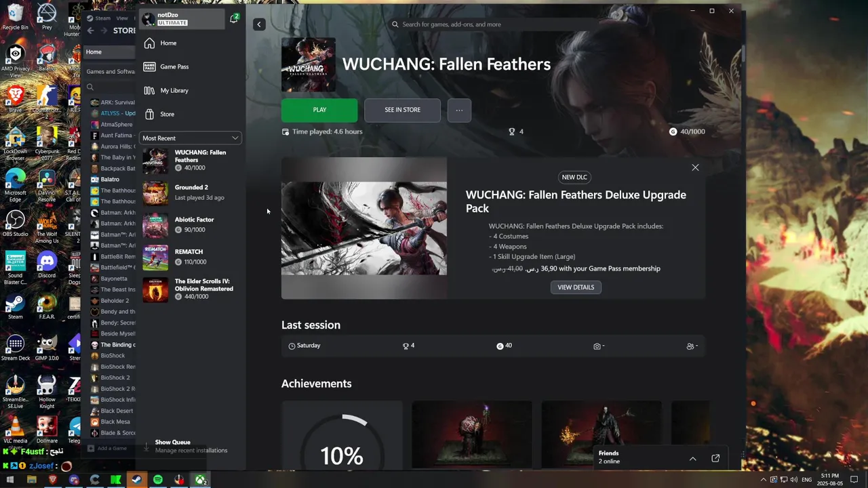Open the DaVinci Resolve desktop shortcut
The height and width of the screenshot is (488, 868).
pyautogui.click(x=47, y=185)
